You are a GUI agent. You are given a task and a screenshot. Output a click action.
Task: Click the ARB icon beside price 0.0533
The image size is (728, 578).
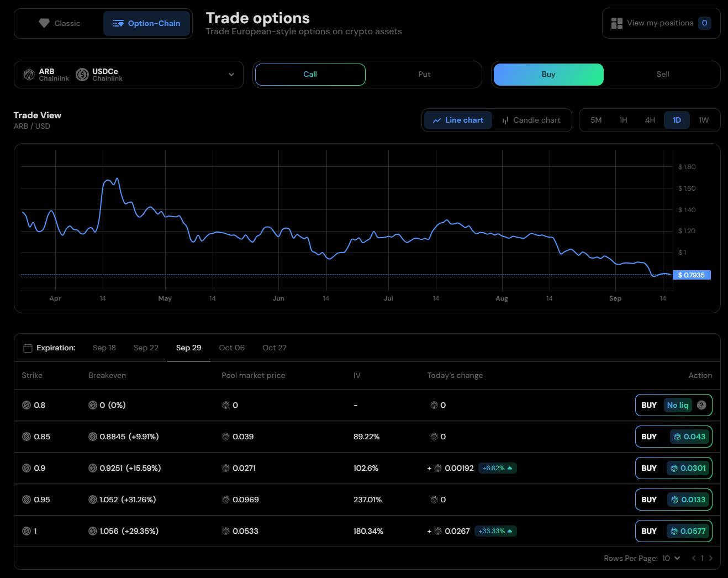point(225,531)
